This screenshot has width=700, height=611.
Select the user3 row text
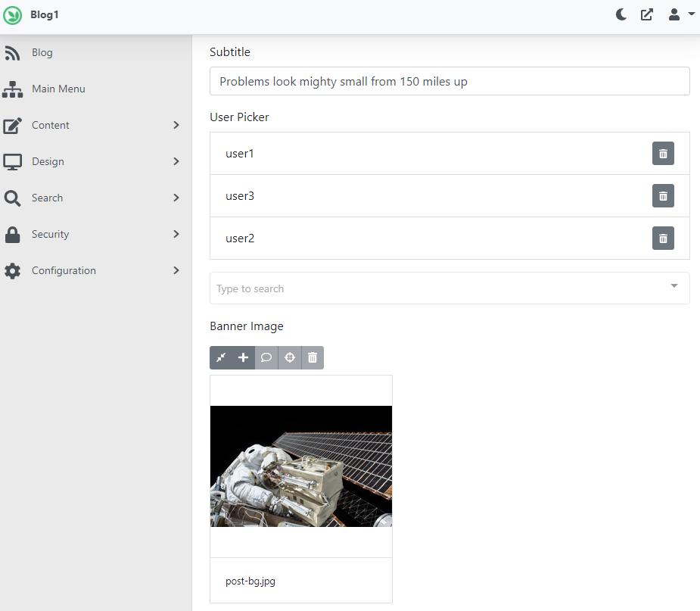pyautogui.click(x=240, y=195)
